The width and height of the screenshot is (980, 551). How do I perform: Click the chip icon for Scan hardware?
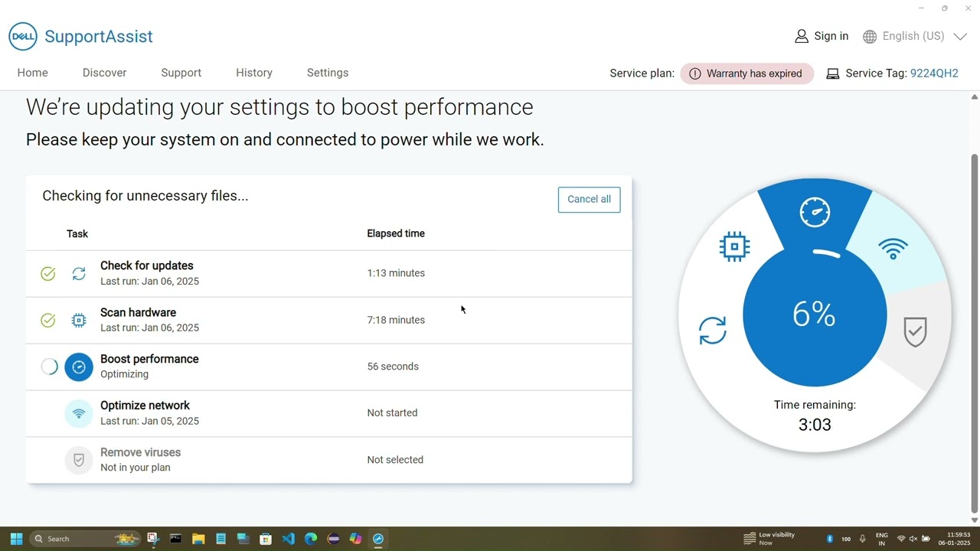click(79, 320)
